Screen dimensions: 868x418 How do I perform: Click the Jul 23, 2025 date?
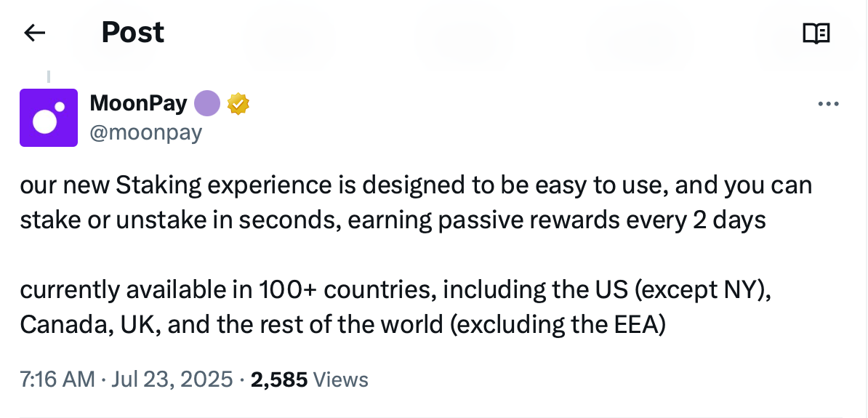[x=172, y=379]
